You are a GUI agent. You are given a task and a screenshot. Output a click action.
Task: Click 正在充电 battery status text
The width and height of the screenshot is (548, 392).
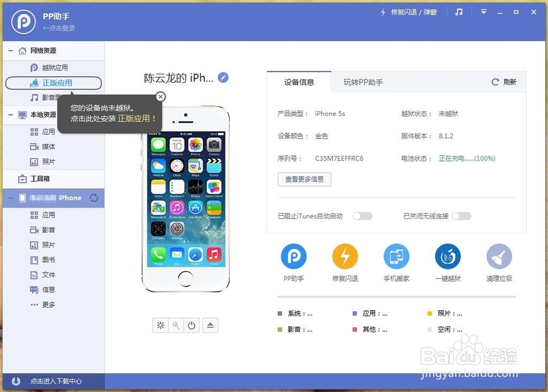tap(467, 158)
